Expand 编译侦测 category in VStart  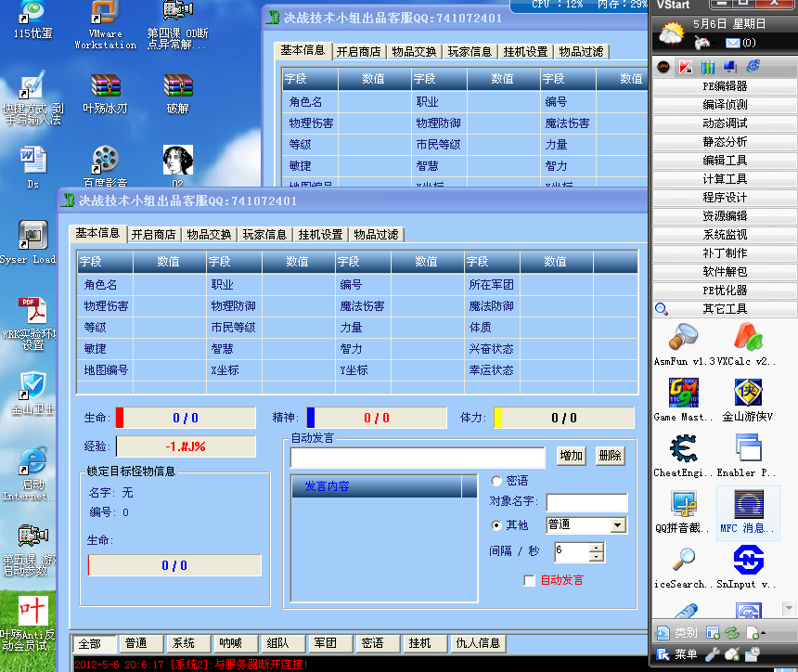[724, 105]
